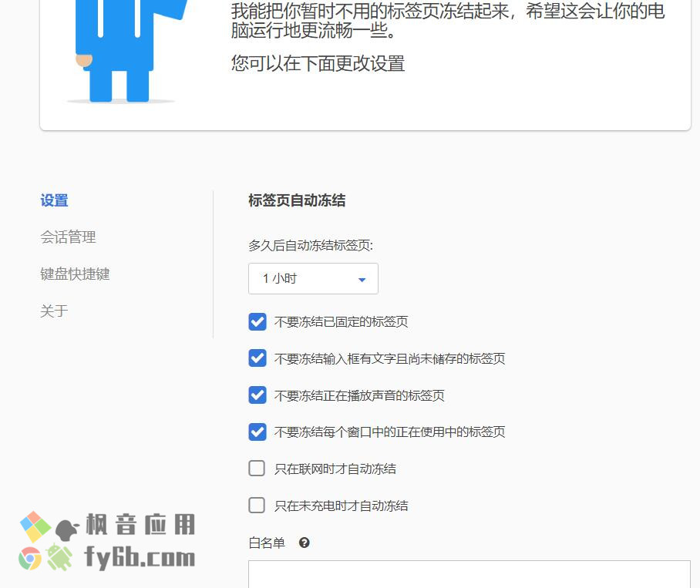700x588 pixels.
Task: Click the 您可以在下面更改设置 text
Action: click(x=318, y=63)
